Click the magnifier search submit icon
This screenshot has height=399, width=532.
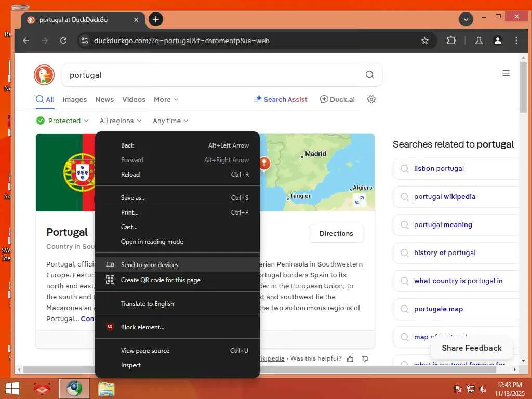[370, 75]
